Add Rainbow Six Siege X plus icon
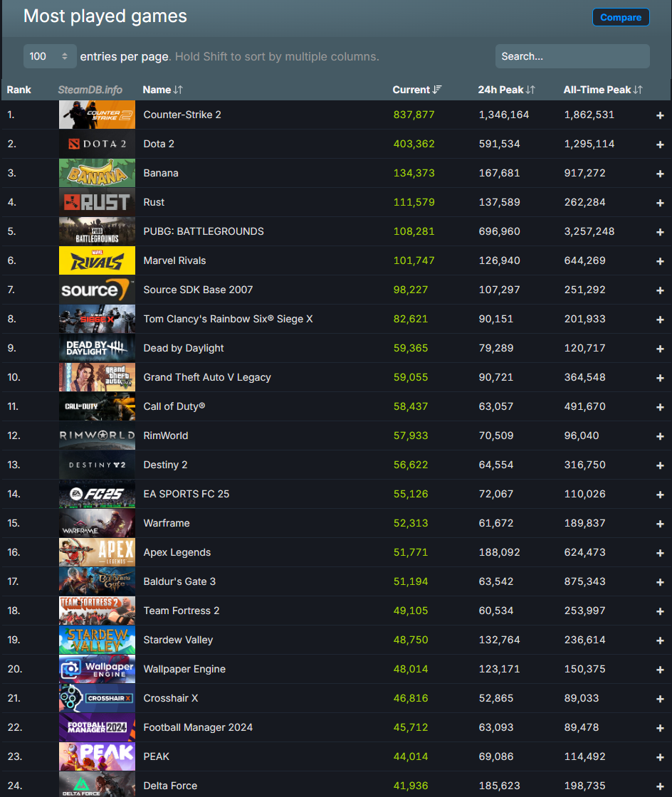This screenshot has width=672, height=797. pyautogui.click(x=660, y=320)
